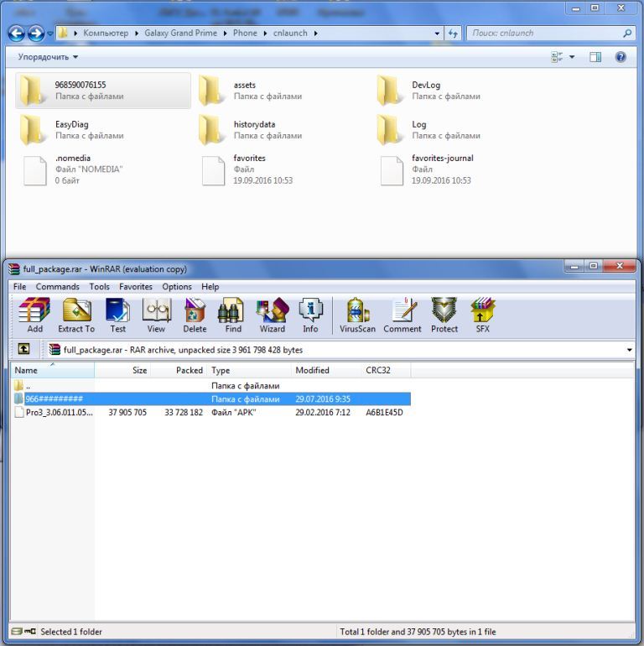
Task: Expand the breadcrumb arrow after Компьютер
Action: tap(137, 34)
